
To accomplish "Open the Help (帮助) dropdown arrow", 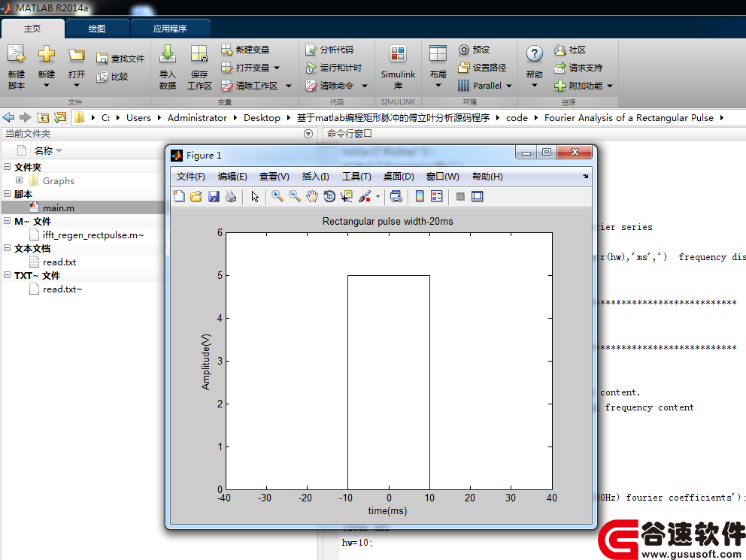I will tap(534, 86).
